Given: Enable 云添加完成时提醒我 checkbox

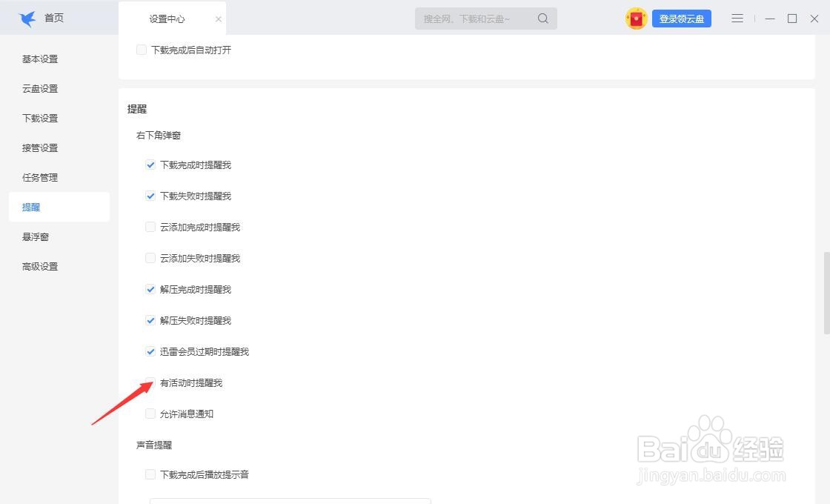Looking at the screenshot, I should click(150, 227).
